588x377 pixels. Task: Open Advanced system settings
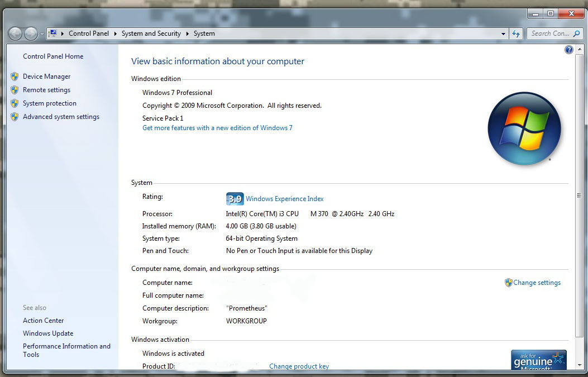tap(61, 117)
